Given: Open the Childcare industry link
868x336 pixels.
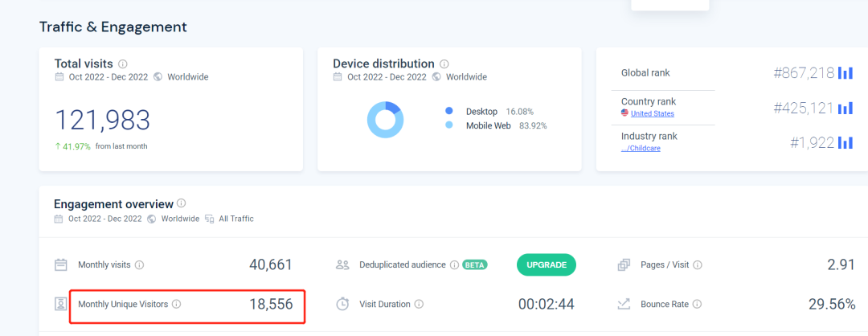Looking at the screenshot, I should [641, 149].
